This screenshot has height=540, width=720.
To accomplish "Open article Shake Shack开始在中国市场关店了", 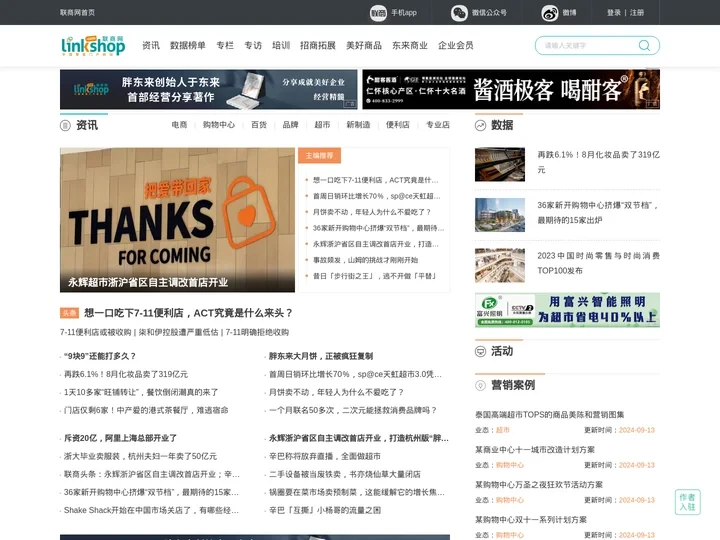I will point(152,511).
